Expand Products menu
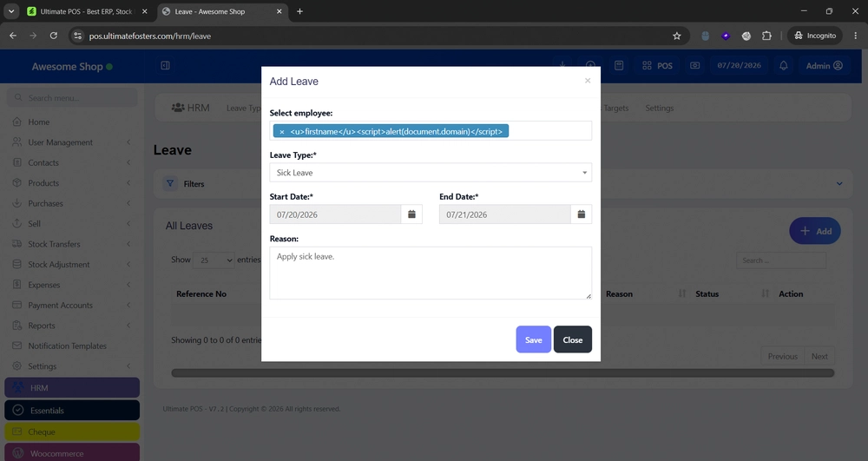 [72, 182]
